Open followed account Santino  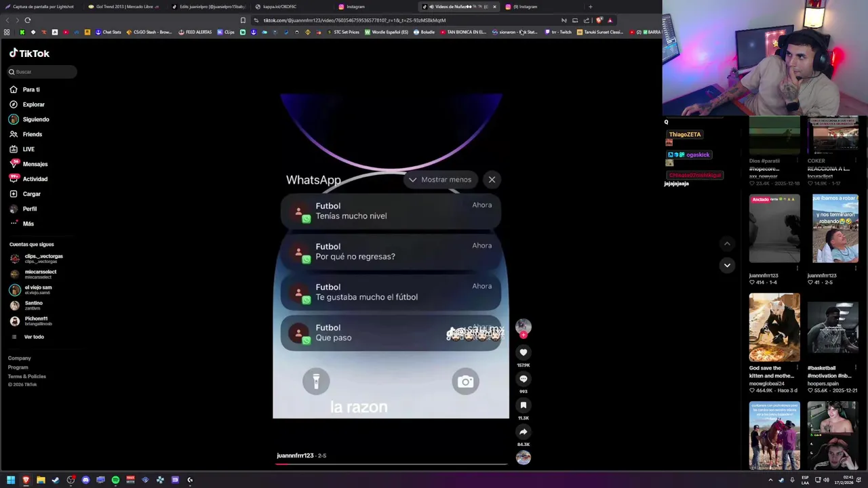26,305
